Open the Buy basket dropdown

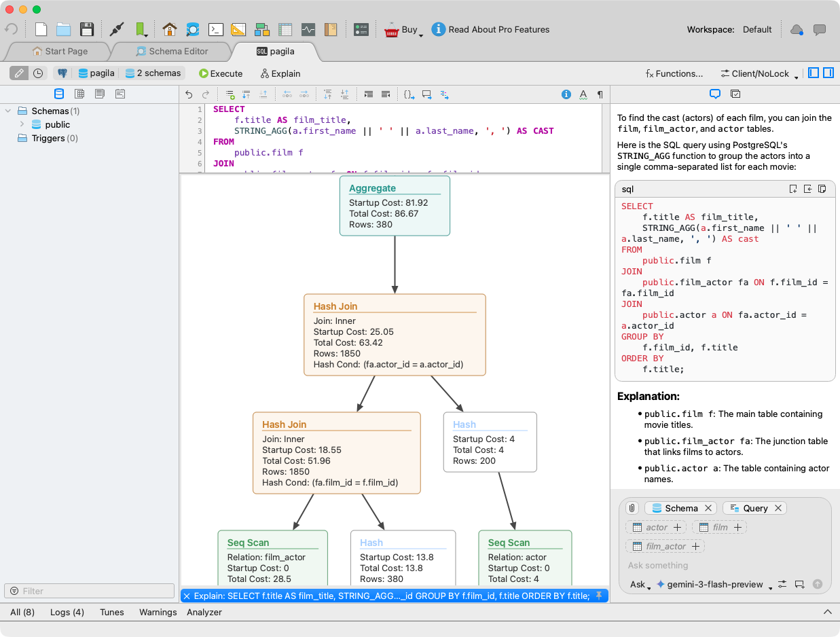pos(403,30)
